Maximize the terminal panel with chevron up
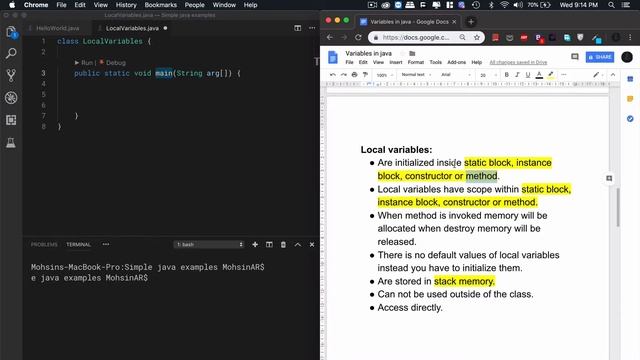The width and height of the screenshot is (640, 360). point(298,244)
